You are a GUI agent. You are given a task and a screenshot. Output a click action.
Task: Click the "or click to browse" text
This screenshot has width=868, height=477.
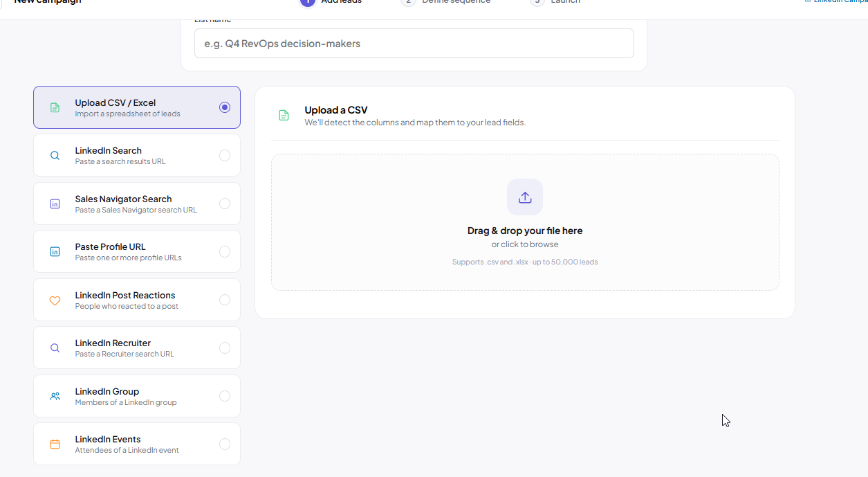point(525,244)
